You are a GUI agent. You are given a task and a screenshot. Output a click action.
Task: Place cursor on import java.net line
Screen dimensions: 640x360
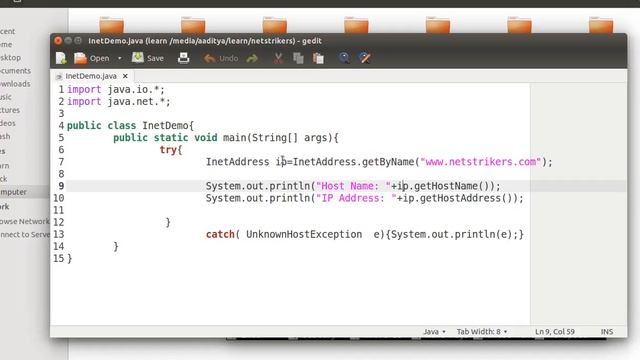click(x=119, y=102)
